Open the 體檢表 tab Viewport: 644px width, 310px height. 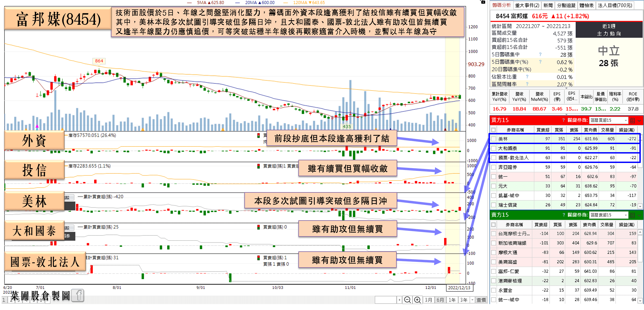pyautogui.click(x=586, y=5)
